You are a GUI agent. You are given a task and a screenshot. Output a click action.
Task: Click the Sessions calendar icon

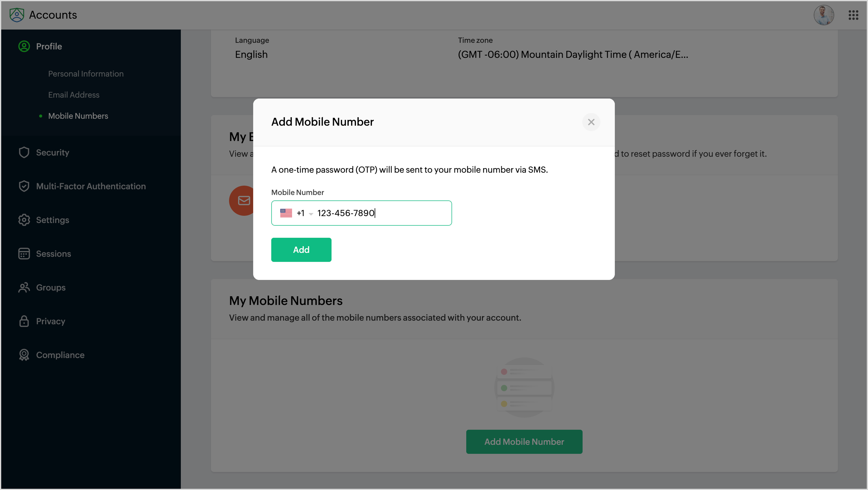[x=24, y=253]
